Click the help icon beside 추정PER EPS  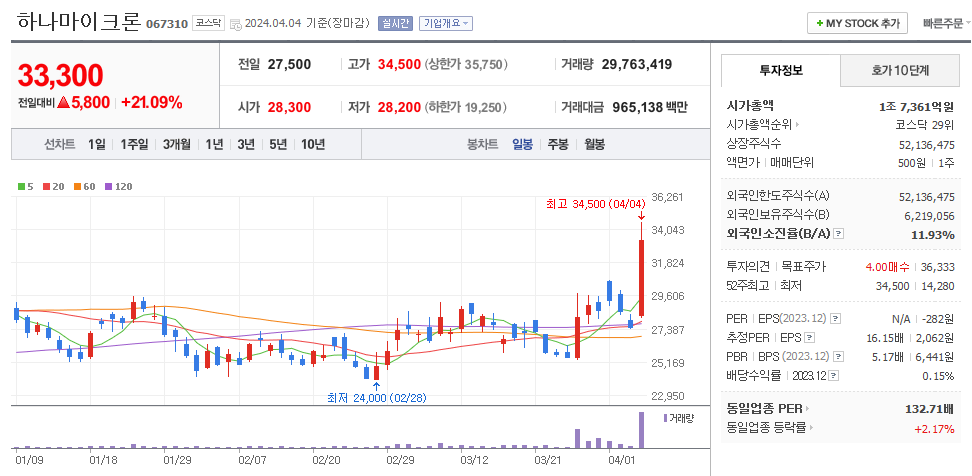pos(810,338)
